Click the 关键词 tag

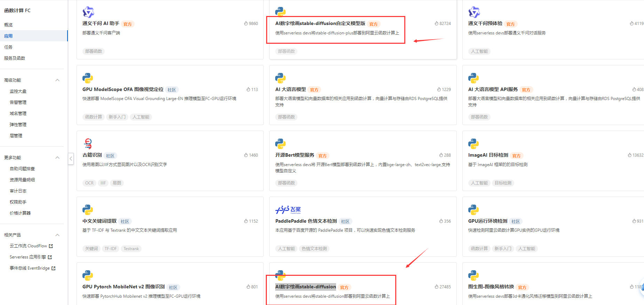pyautogui.click(x=92, y=248)
